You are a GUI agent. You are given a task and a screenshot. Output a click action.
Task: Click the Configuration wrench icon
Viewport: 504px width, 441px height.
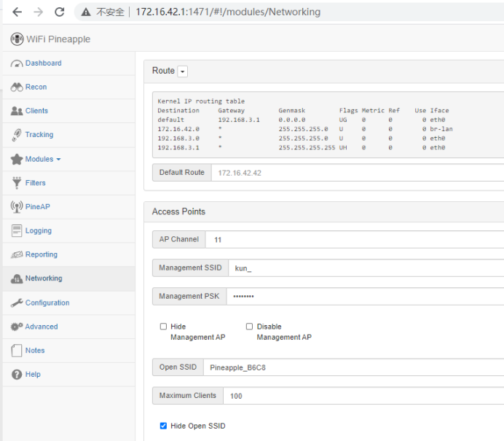tap(17, 303)
